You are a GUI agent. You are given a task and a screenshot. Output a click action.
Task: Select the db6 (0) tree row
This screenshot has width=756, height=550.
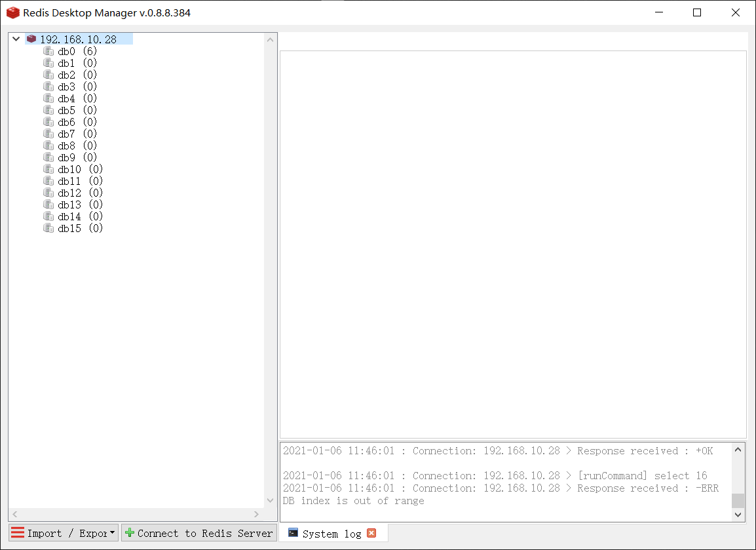pyautogui.click(x=77, y=122)
